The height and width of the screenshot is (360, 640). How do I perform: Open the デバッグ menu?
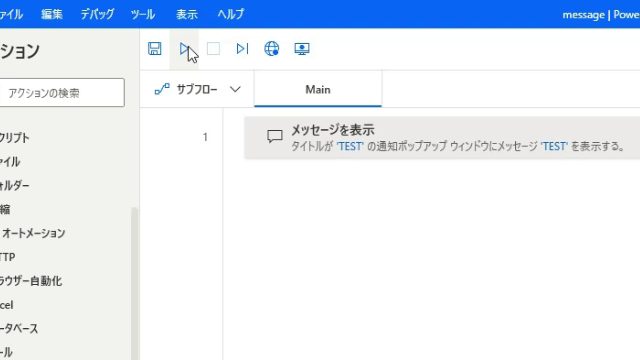[97, 14]
